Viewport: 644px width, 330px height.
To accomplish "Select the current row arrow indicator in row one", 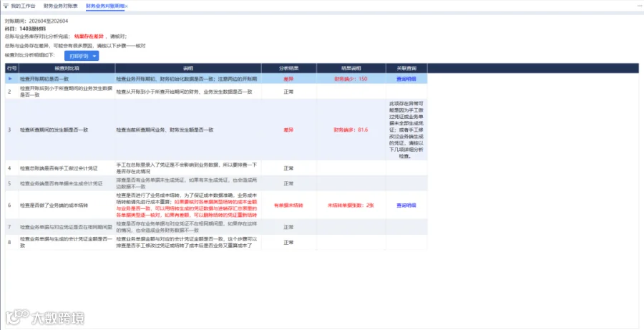I will tap(11, 79).
